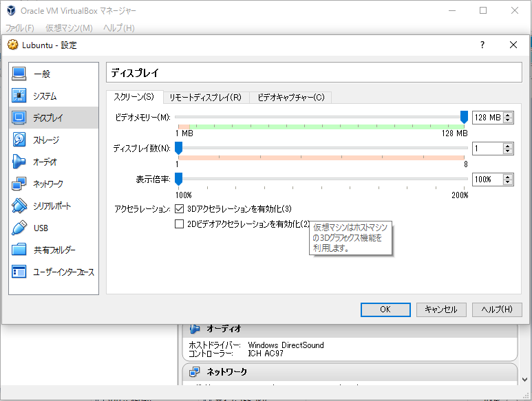Click the ビデオメモリー slider handle
The height and width of the screenshot is (401, 532).
click(x=464, y=117)
